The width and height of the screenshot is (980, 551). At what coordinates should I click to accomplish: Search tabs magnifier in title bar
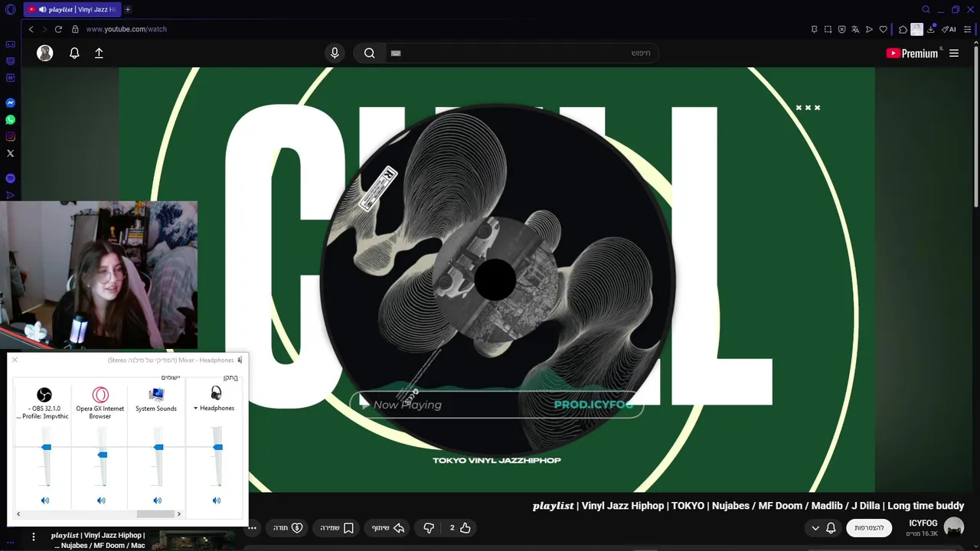[926, 9]
